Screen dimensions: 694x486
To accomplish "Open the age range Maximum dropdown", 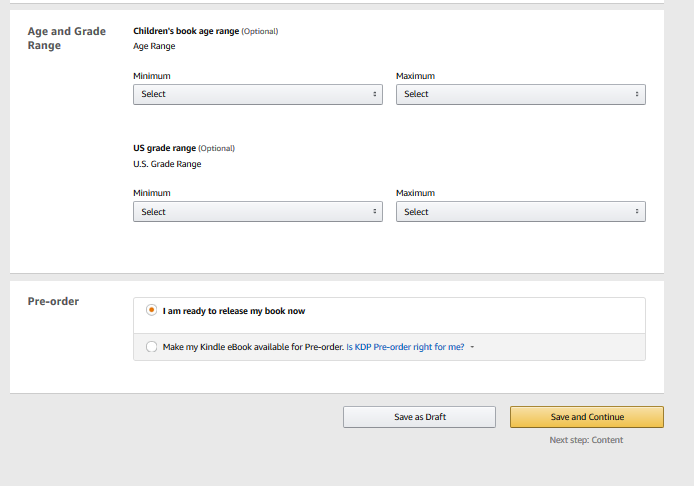I will (520, 94).
